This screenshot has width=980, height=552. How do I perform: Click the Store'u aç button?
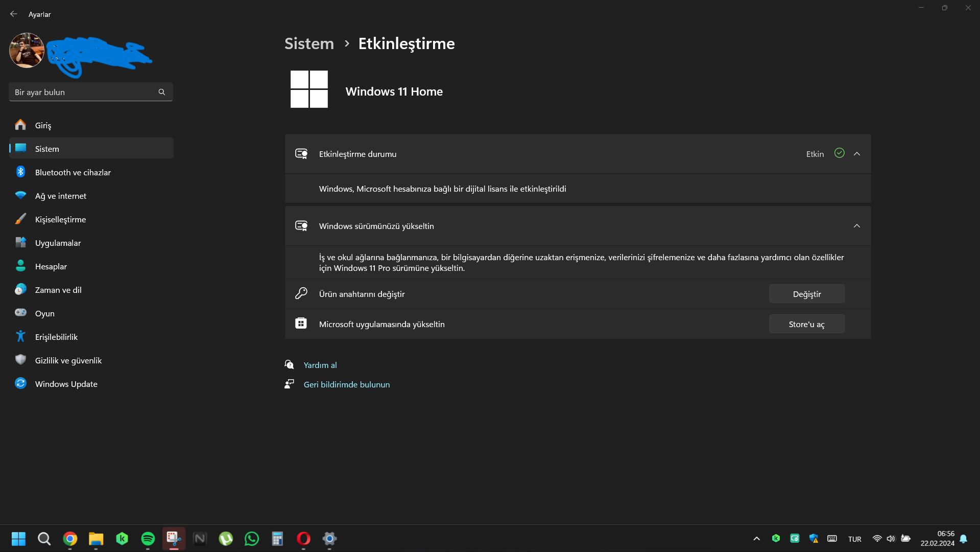(807, 324)
